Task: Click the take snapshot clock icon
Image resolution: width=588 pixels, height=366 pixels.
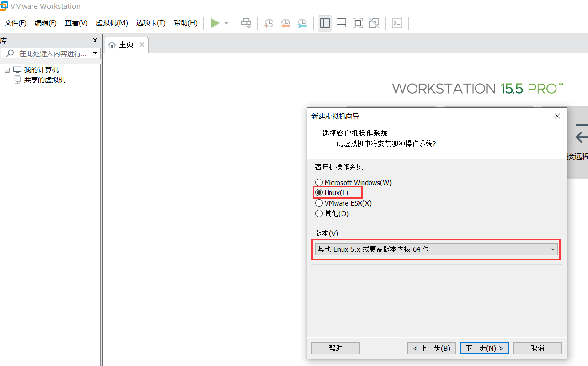Action: coord(269,23)
